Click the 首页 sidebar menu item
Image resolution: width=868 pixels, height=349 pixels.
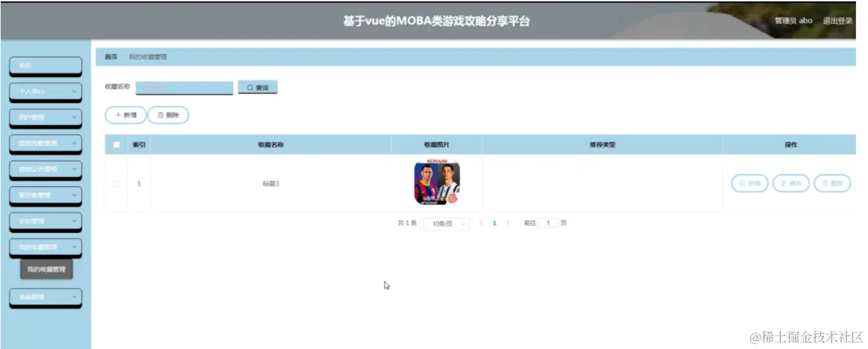tap(45, 66)
